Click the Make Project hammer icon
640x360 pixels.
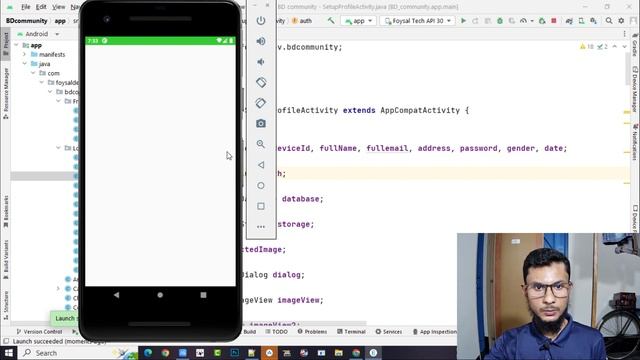pyautogui.click(x=331, y=20)
